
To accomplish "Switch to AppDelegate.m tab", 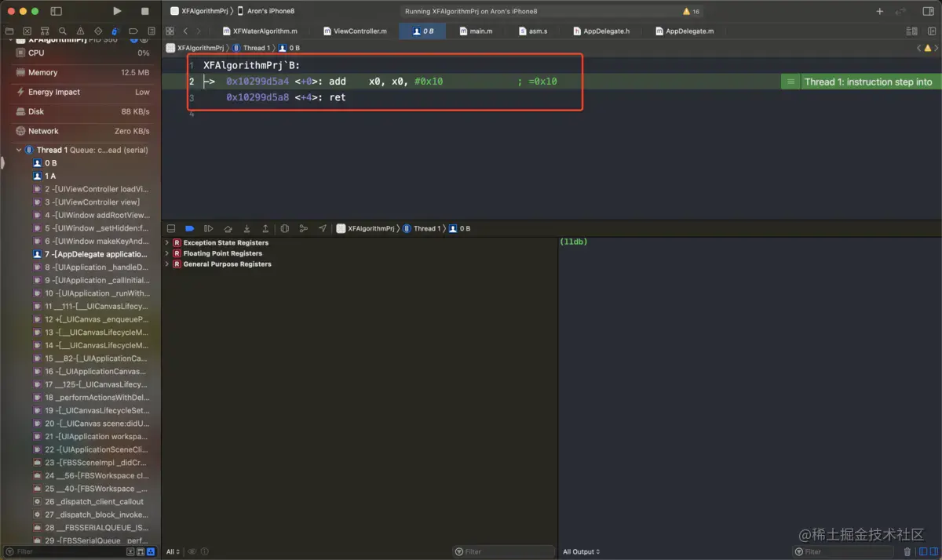I will point(685,31).
